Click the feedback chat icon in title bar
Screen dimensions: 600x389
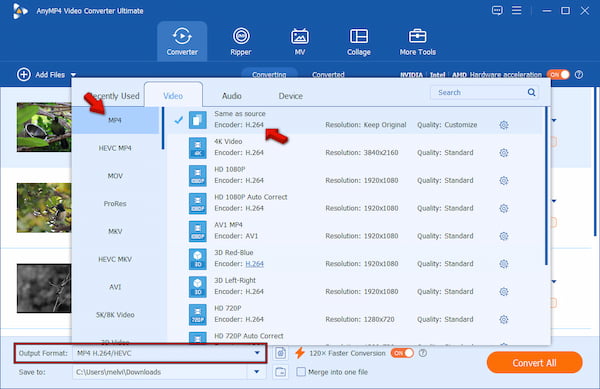pyautogui.click(x=497, y=10)
